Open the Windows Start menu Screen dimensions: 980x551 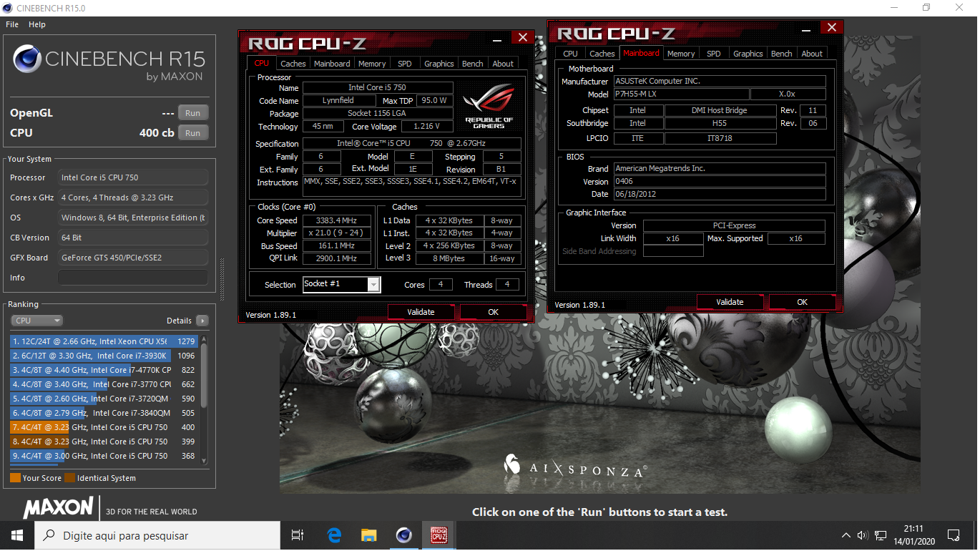point(17,535)
